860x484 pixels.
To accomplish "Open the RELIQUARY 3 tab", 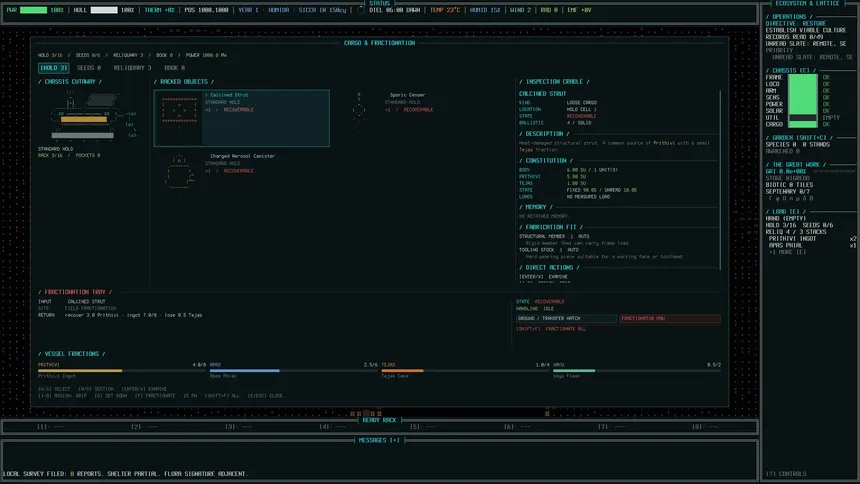I will 132,68.
